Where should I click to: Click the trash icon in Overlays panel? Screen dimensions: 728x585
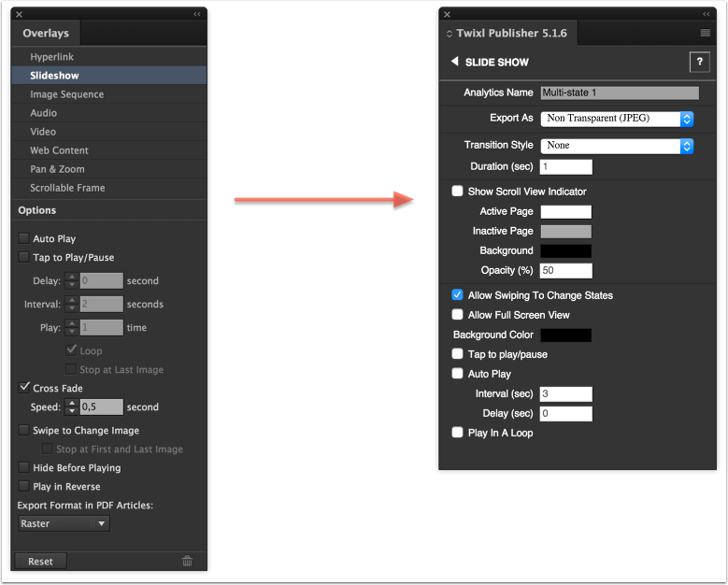[x=187, y=561]
